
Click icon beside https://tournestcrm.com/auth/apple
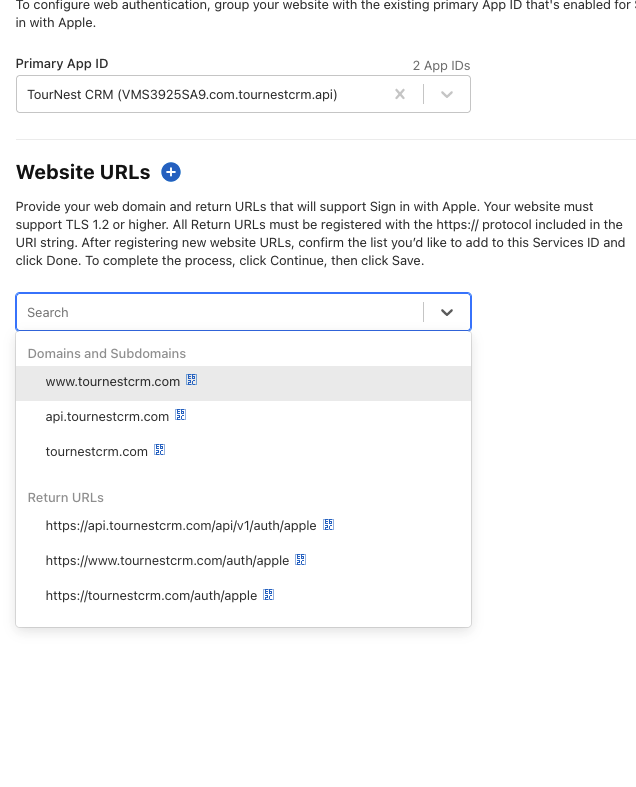click(268, 595)
